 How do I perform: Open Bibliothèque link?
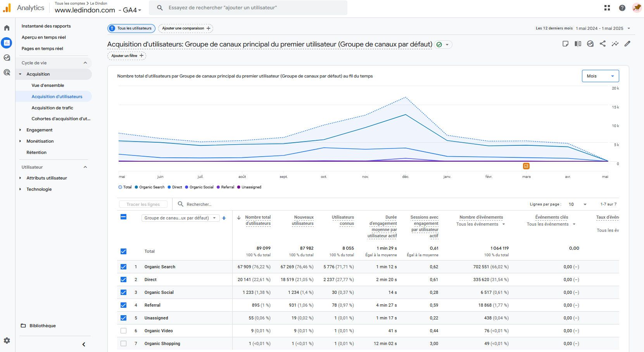pos(43,326)
